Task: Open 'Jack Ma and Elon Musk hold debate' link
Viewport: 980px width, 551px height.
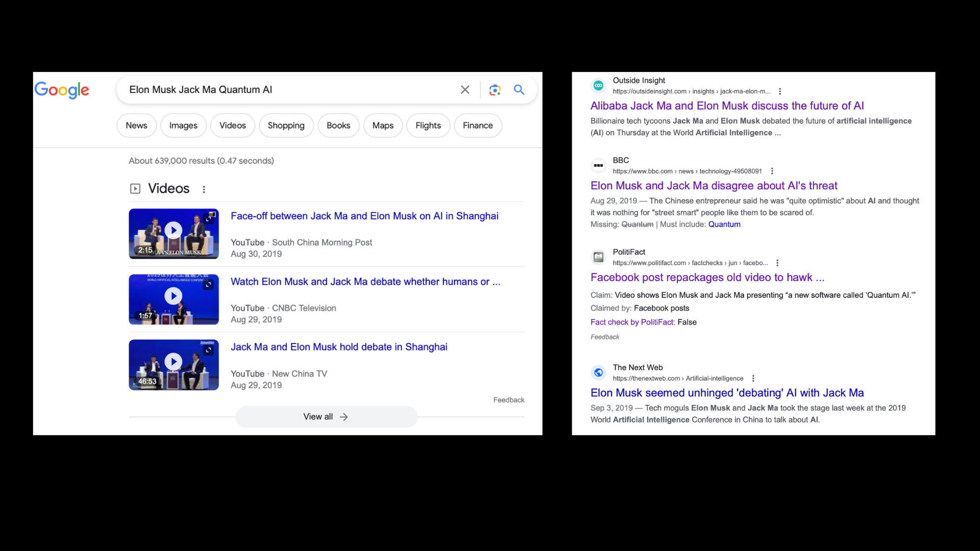Action: [339, 347]
